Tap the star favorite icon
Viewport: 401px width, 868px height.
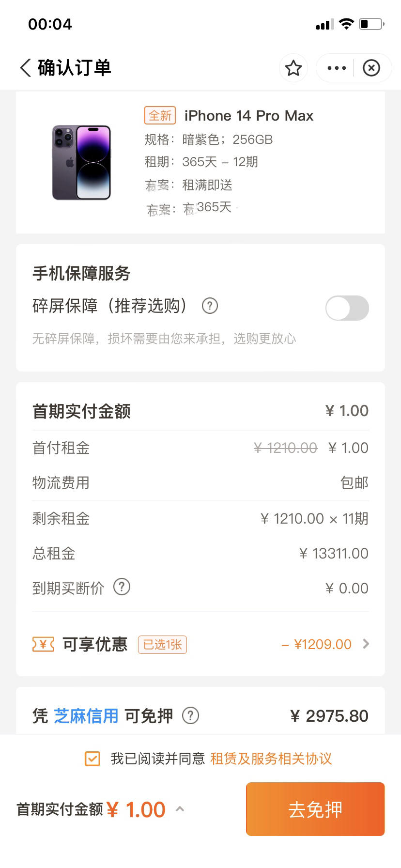click(293, 68)
